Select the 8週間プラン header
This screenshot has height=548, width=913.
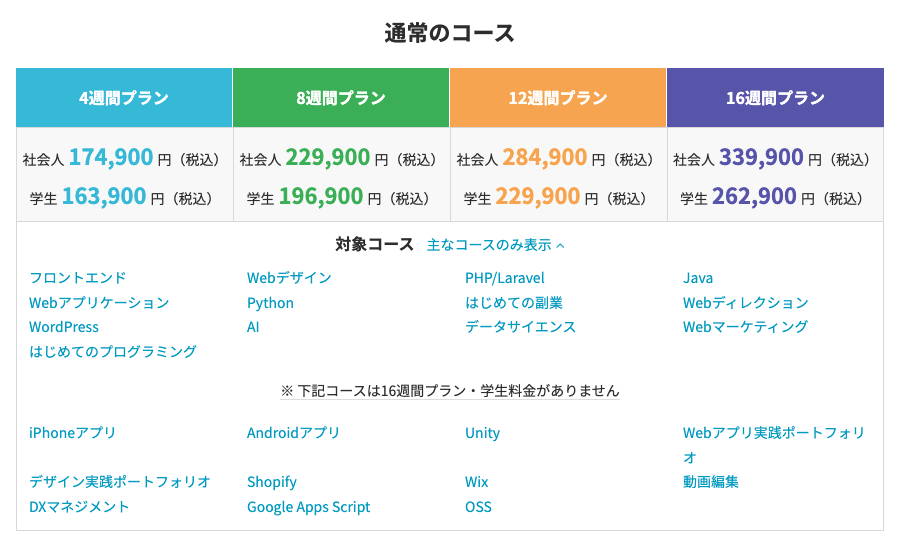[x=341, y=97]
